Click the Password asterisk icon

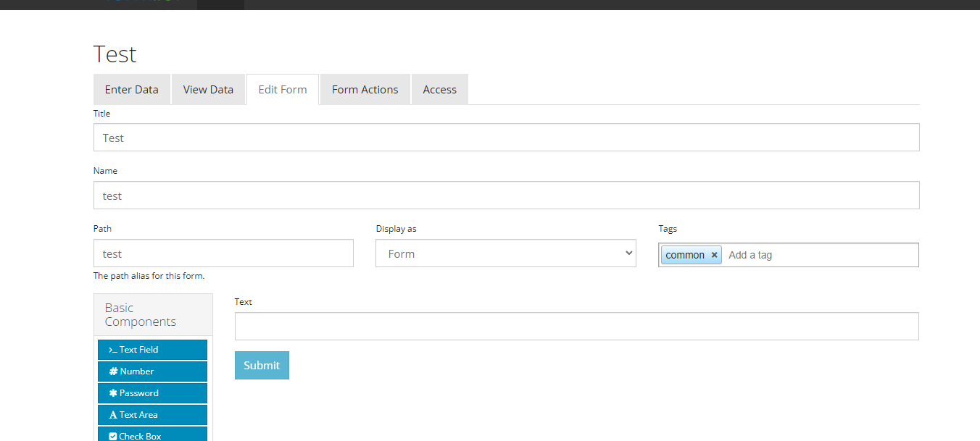[x=113, y=393]
